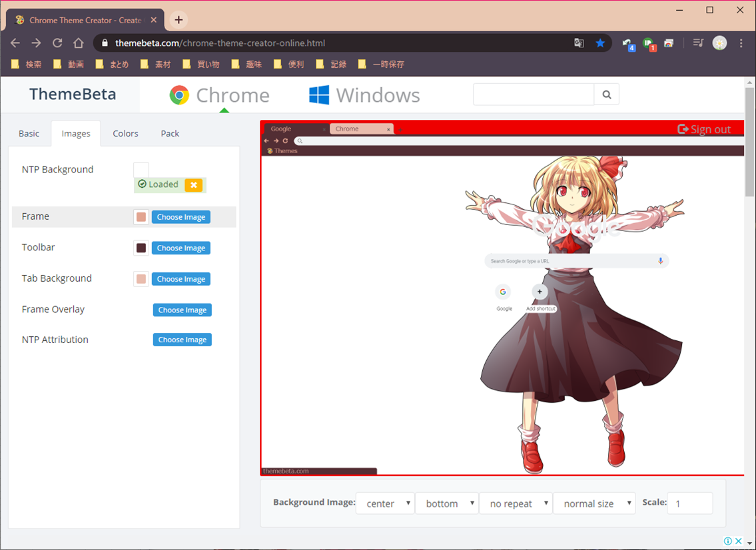Go to the browser home icon
Viewport: 756px width, 550px height.
79,43
